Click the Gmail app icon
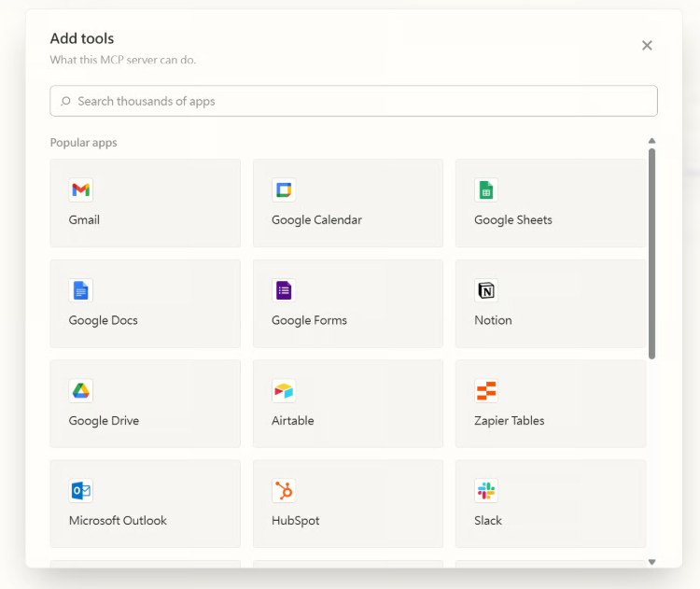 81,190
